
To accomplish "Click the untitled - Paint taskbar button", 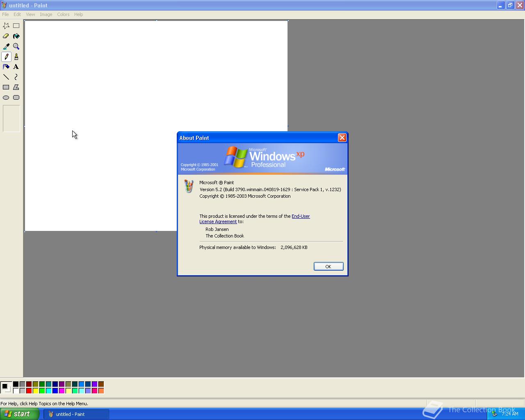I will [x=76, y=414].
